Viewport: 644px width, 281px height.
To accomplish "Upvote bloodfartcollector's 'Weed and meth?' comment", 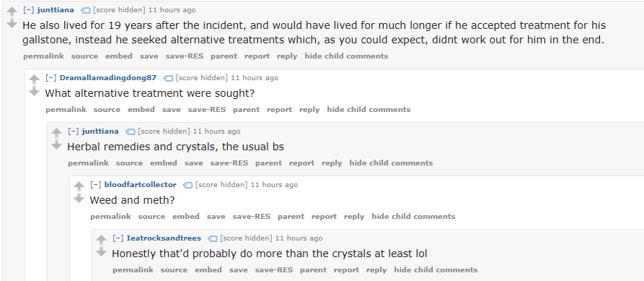I will point(79,186).
